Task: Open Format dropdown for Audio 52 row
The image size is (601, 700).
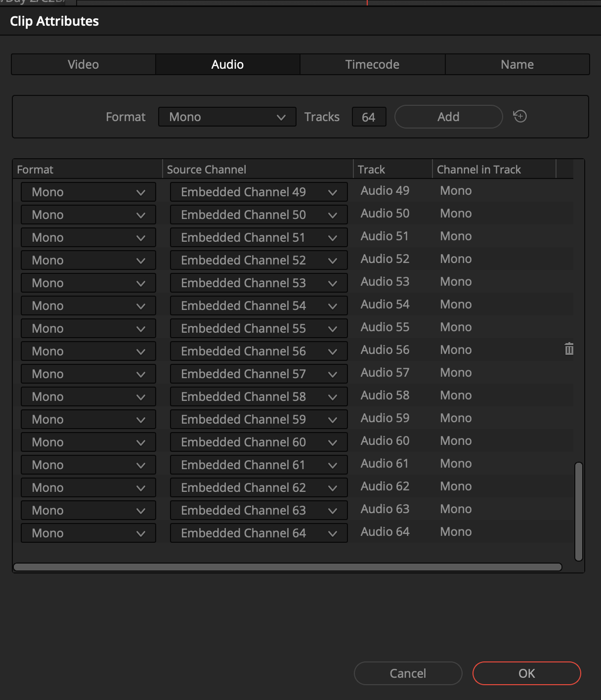Action: point(88,261)
